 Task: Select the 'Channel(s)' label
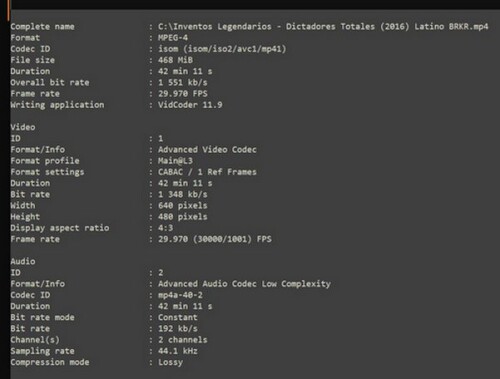pos(35,340)
